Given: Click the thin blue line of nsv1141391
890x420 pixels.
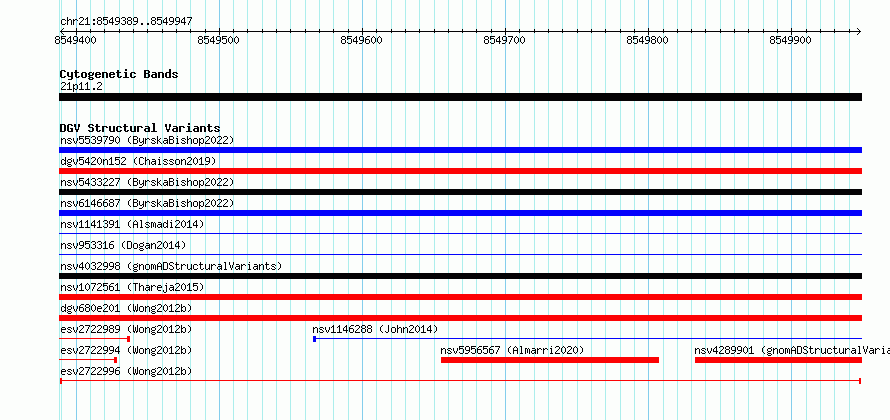Looking at the screenshot, I should coord(460,233).
